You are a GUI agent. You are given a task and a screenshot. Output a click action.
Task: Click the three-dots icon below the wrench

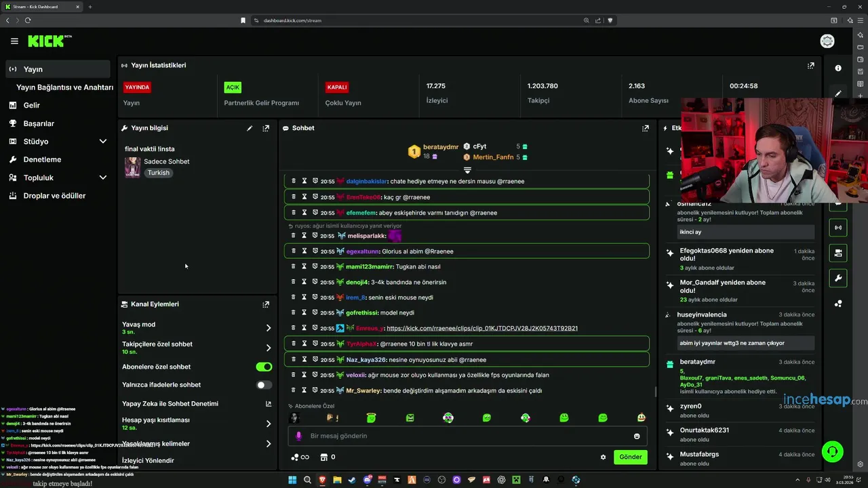[838, 304]
